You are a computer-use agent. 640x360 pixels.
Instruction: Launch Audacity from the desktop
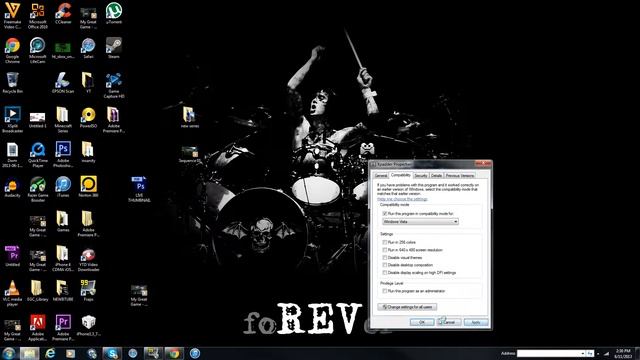12,187
